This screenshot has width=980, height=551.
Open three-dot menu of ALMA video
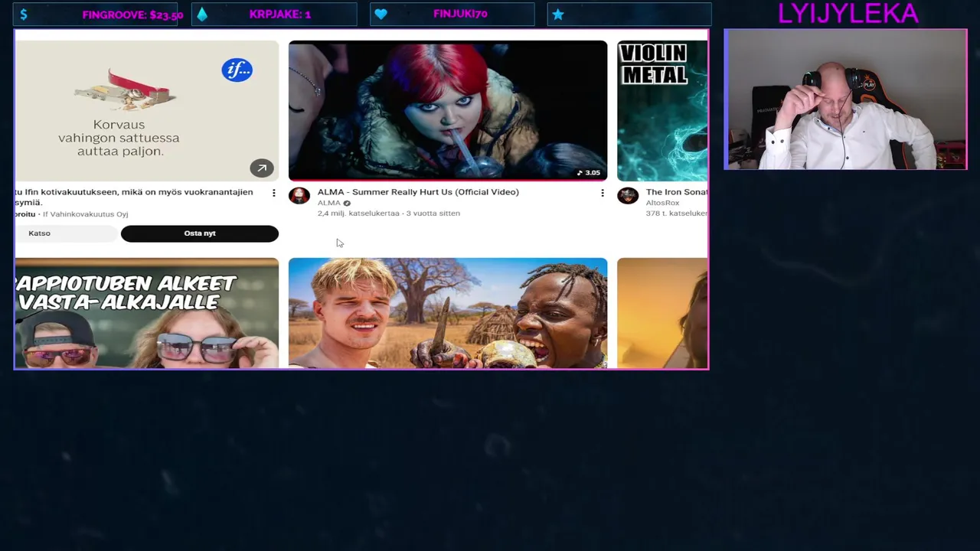click(602, 194)
